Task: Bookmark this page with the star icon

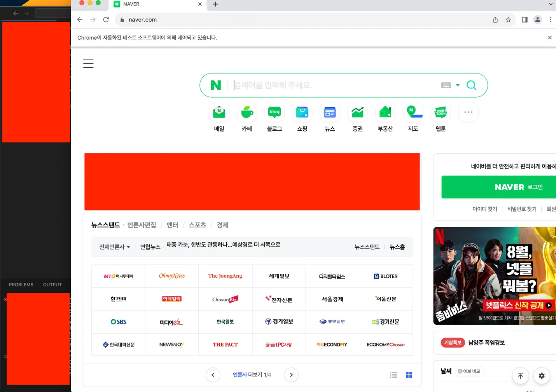Action: pyautogui.click(x=508, y=20)
